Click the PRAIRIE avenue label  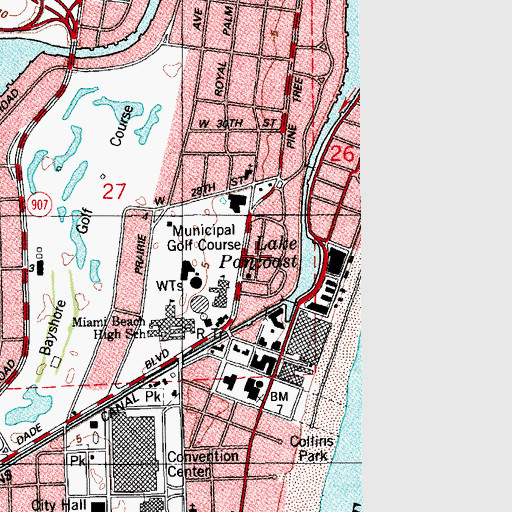[141, 254]
